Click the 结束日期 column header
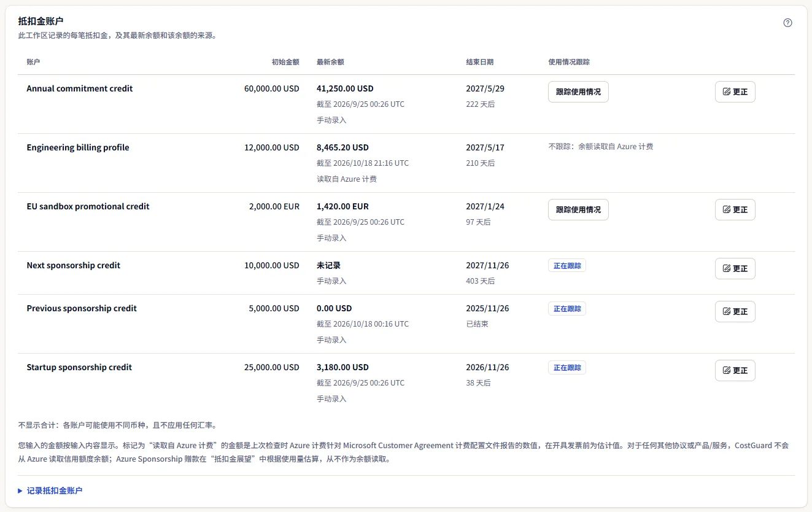This screenshot has width=812, height=512. tap(480, 62)
